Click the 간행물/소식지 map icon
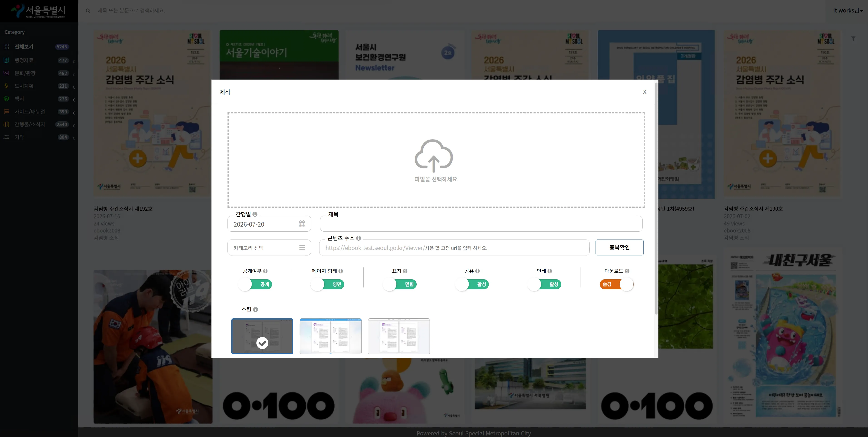The width and height of the screenshot is (868, 437). tap(6, 124)
